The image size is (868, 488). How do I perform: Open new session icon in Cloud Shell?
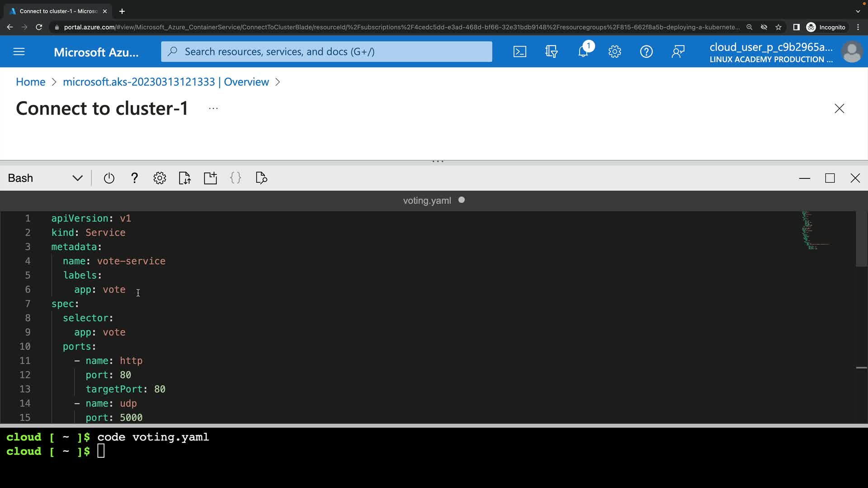click(x=210, y=178)
